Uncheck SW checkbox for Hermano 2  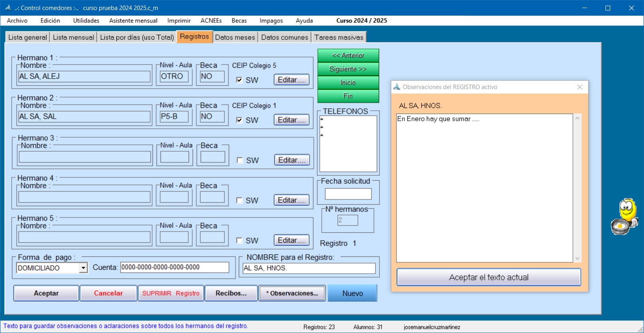pyautogui.click(x=239, y=120)
